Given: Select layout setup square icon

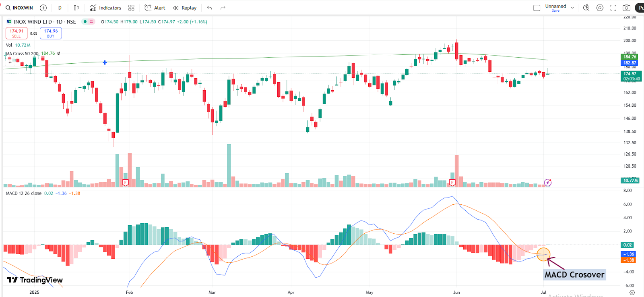Looking at the screenshot, I should click(x=537, y=8).
